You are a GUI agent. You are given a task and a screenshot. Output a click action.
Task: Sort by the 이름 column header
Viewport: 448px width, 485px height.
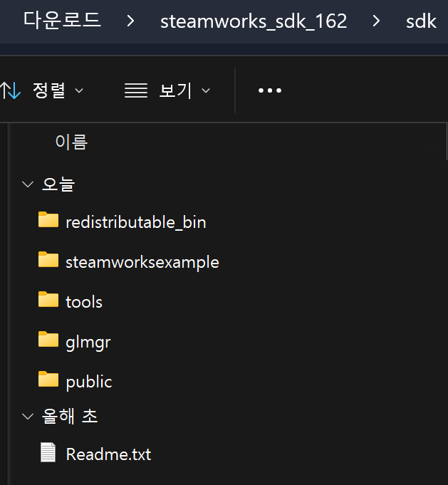tap(71, 142)
